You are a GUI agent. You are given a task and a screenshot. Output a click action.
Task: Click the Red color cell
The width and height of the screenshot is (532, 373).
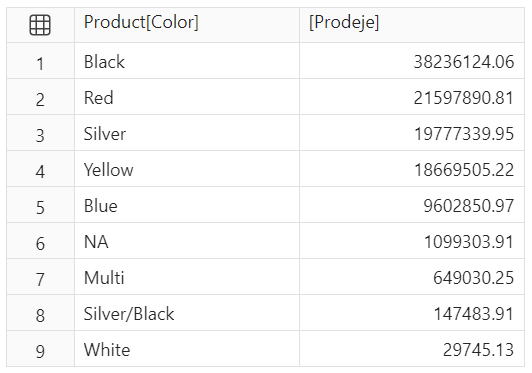tap(187, 98)
